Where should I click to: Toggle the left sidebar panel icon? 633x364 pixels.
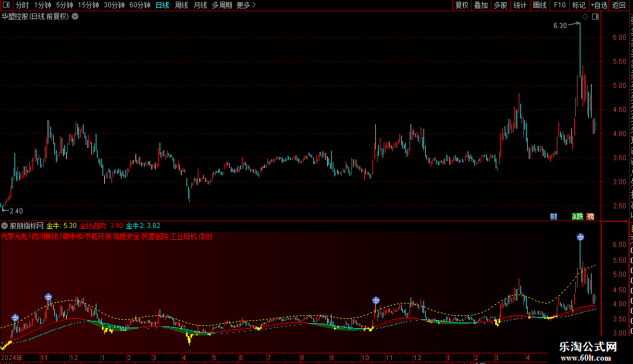pyautogui.click(x=6, y=5)
